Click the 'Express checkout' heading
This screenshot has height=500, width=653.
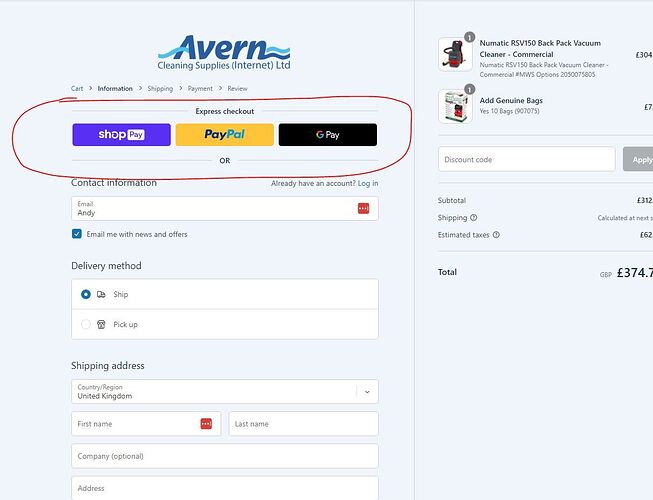(225, 112)
